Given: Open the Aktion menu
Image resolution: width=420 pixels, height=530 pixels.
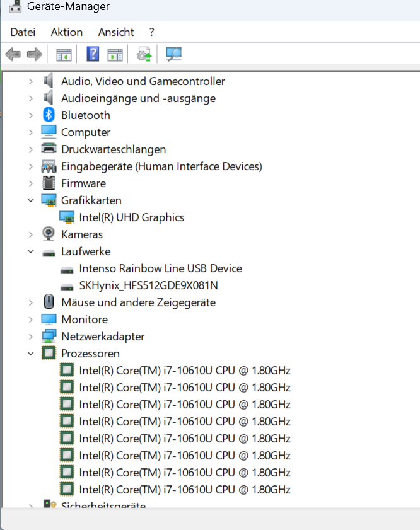Looking at the screenshot, I should click(x=67, y=32).
